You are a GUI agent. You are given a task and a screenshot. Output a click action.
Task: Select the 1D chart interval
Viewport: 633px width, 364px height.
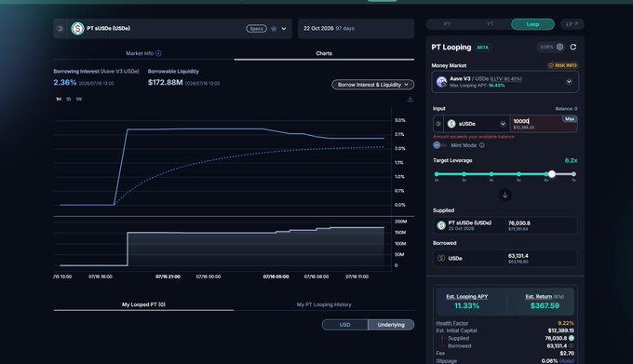pos(68,100)
